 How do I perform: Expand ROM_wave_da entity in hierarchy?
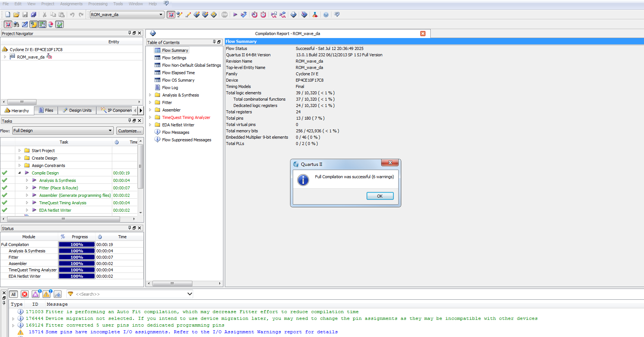pos(5,57)
